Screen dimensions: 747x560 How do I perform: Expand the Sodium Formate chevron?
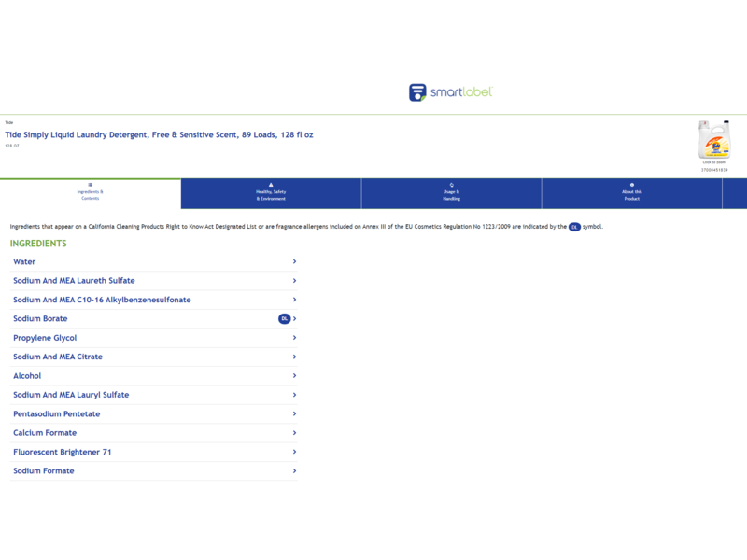(294, 471)
